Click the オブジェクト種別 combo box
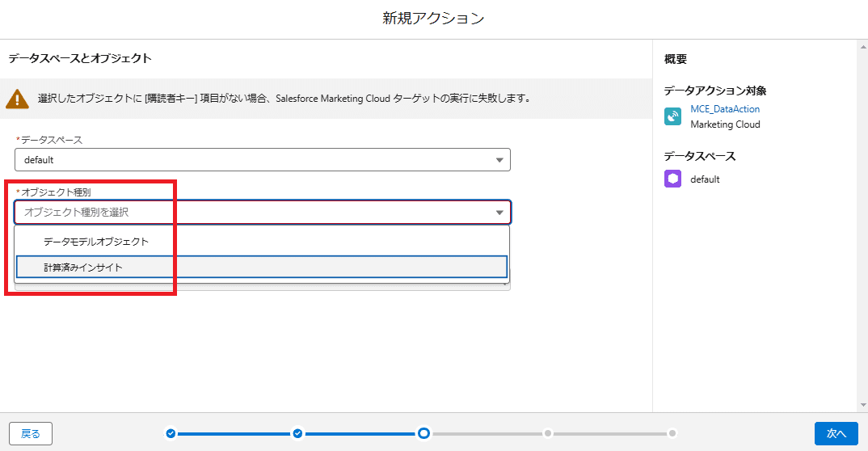 coord(263,212)
